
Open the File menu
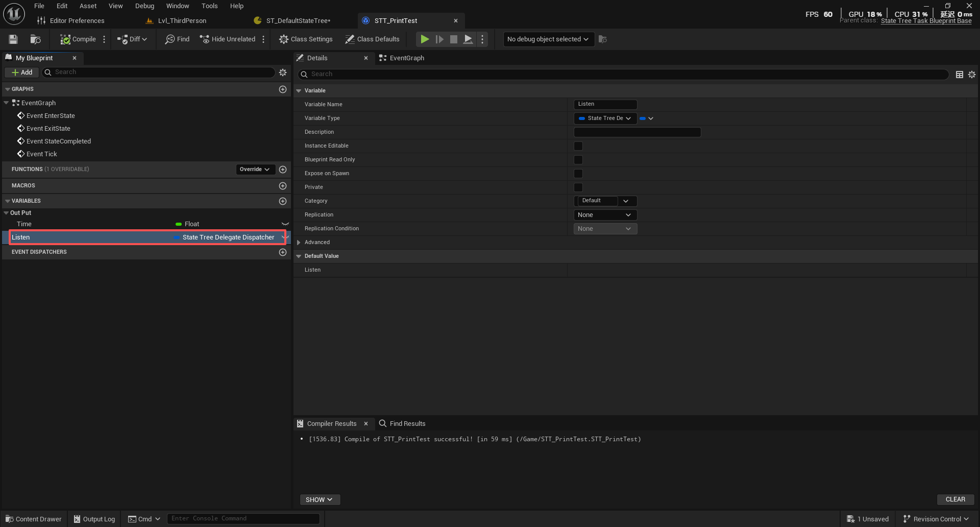[39, 6]
